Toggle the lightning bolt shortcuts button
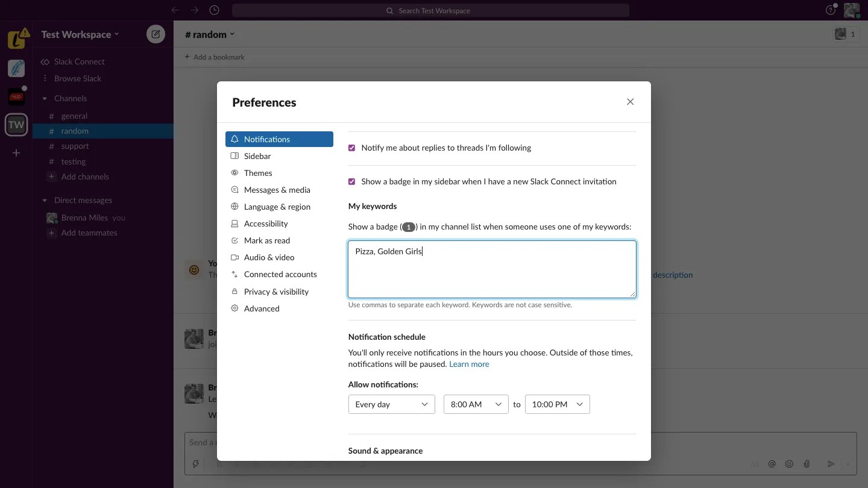Image resolution: width=868 pixels, height=488 pixels. tap(197, 464)
